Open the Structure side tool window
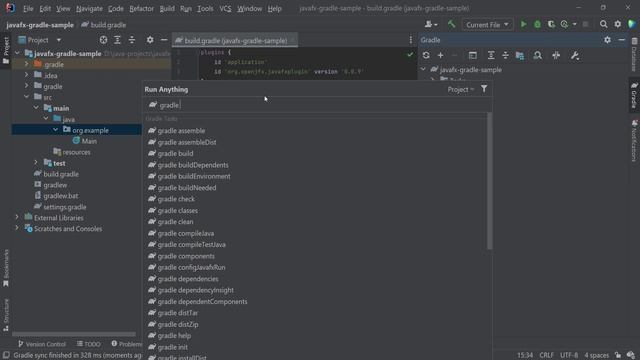Image resolution: width=640 pixels, height=360 pixels. [6, 314]
